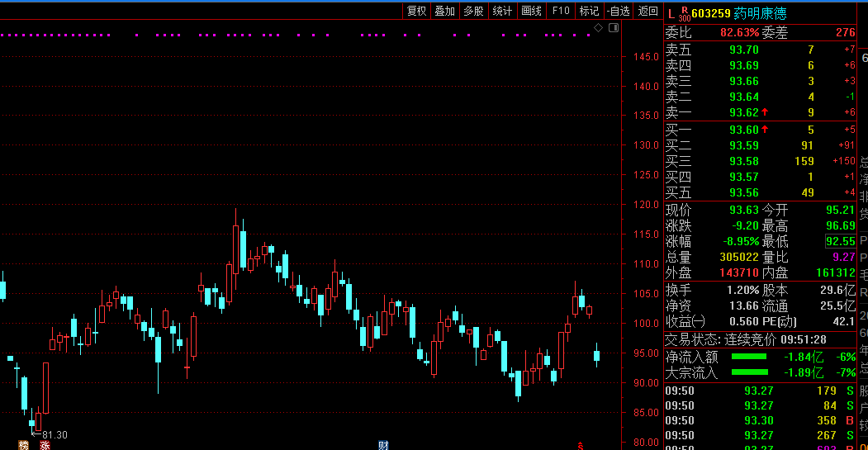Select the 卖一 ask price 93.62

(744, 112)
